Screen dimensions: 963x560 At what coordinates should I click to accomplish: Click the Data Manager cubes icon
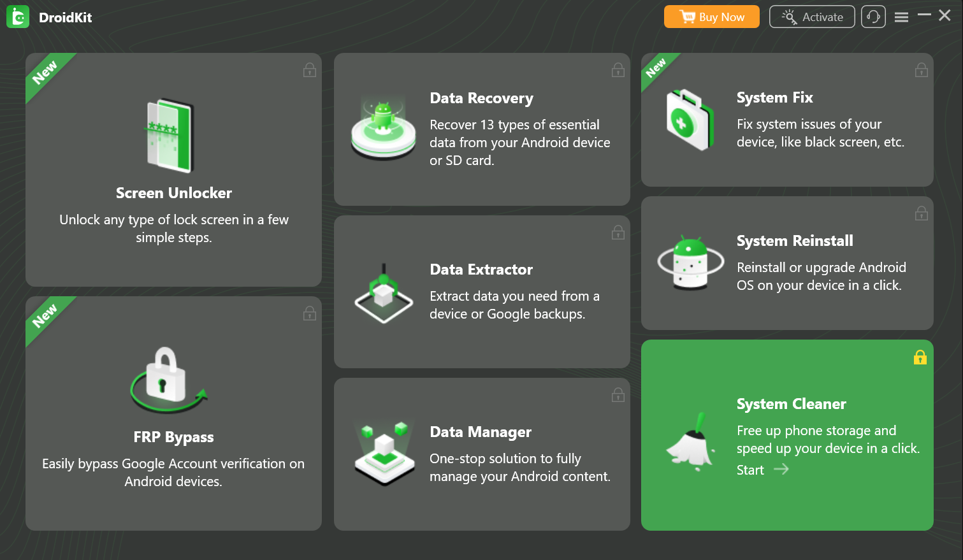click(x=384, y=454)
